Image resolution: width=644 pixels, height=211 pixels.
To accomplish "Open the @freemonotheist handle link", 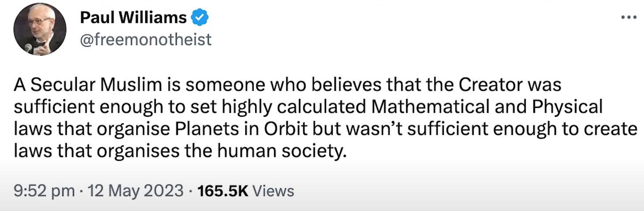I will tap(146, 40).
